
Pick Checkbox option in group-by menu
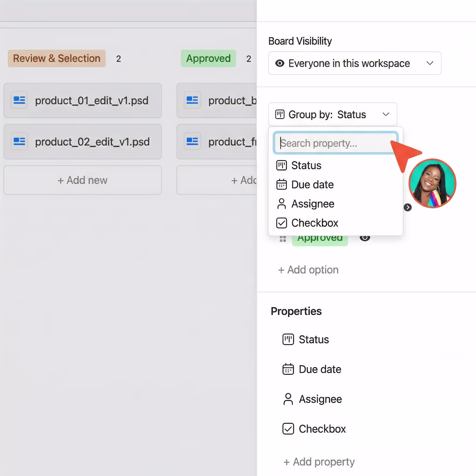pyautogui.click(x=314, y=223)
